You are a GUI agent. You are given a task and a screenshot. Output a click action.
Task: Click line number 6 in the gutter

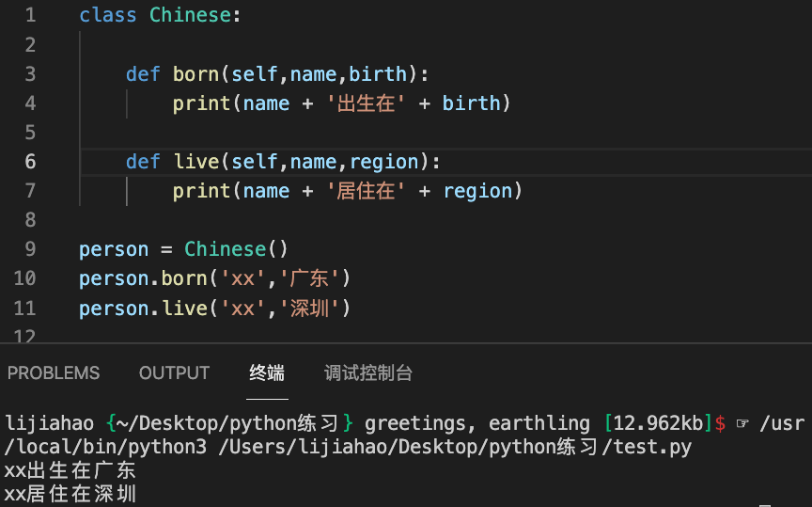pyautogui.click(x=31, y=162)
